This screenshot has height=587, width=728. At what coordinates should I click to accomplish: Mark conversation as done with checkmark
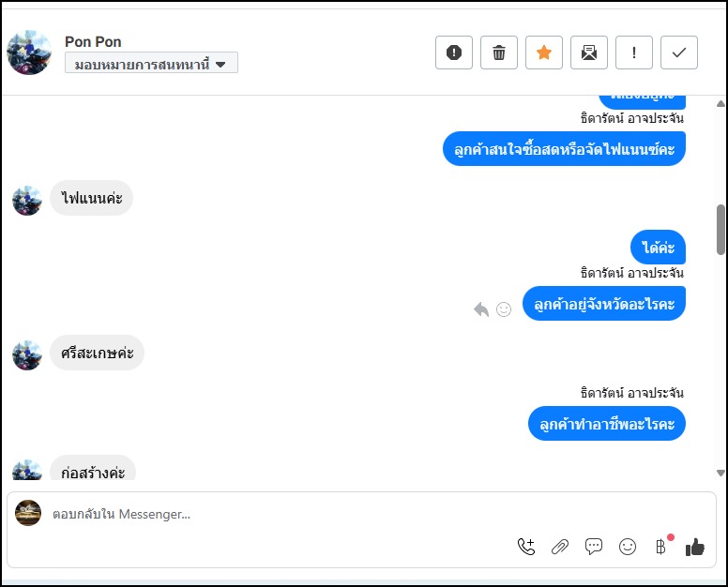tap(679, 53)
